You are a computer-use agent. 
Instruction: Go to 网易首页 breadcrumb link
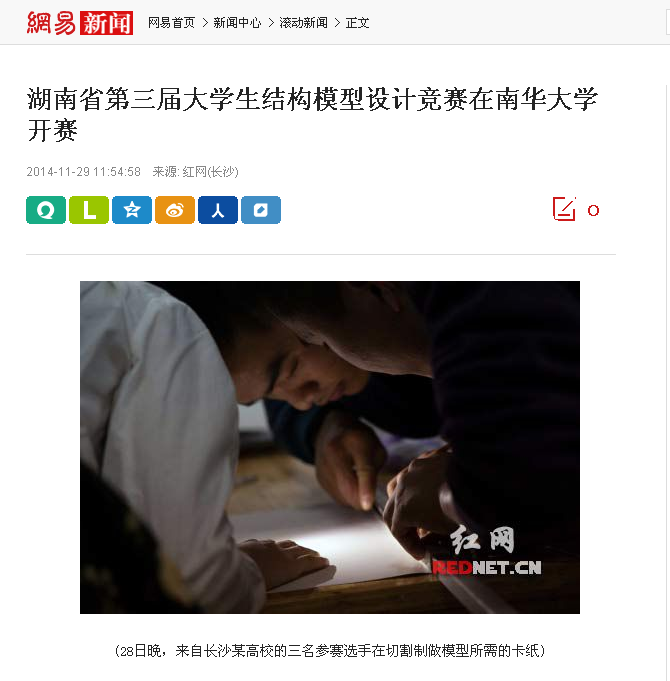172,23
